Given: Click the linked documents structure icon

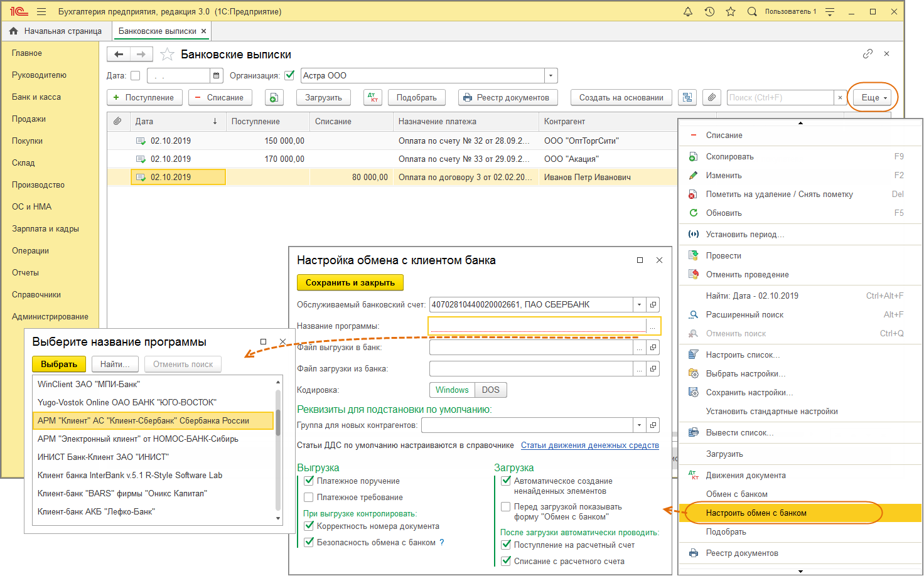Looking at the screenshot, I should click(687, 97).
